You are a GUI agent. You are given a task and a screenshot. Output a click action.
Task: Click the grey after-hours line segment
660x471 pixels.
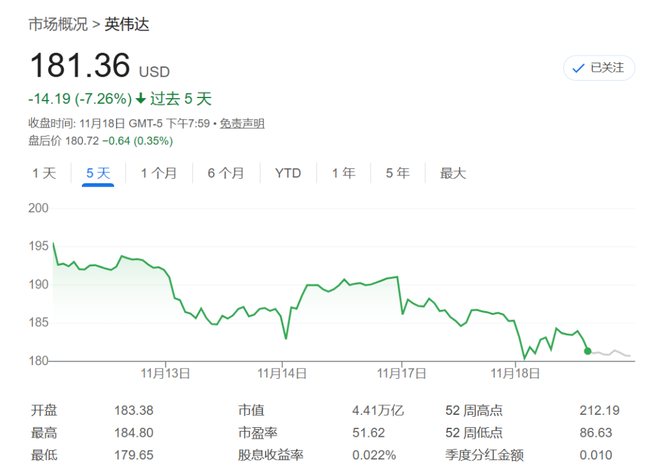[612, 353]
